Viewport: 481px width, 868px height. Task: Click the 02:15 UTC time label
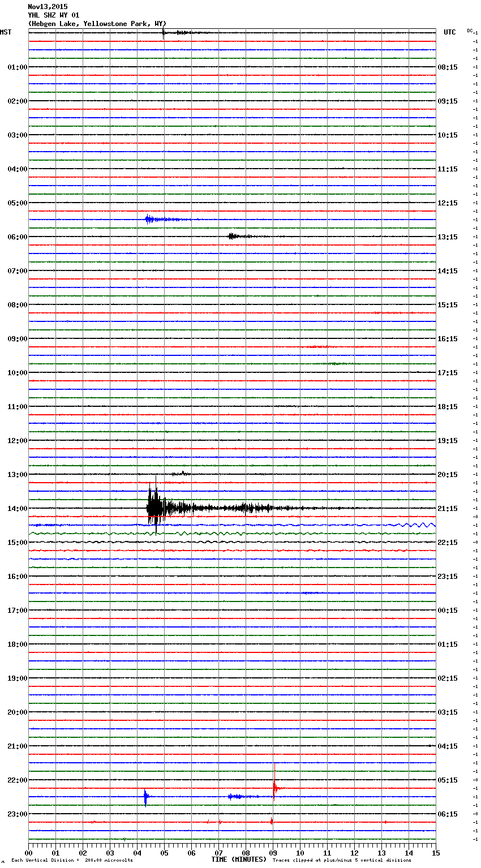point(448,678)
